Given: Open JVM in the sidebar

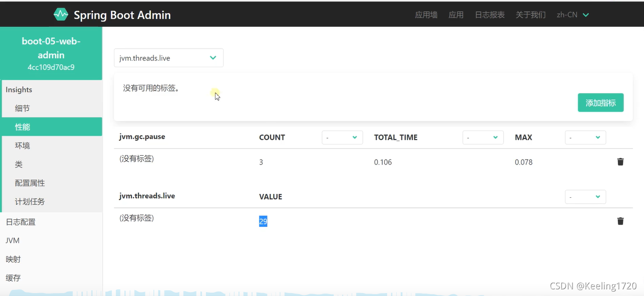Looking at the screenshot, I should [x=51, y=240].
